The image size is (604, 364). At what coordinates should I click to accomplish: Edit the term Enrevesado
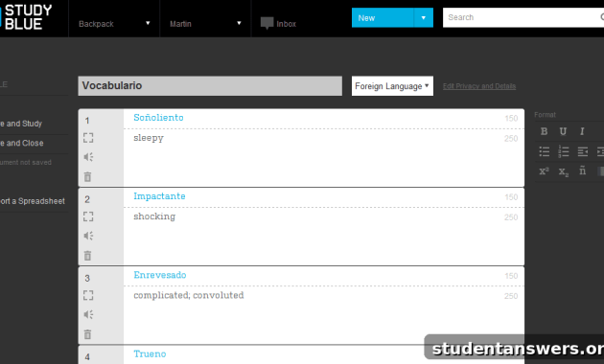coord(160,275)
